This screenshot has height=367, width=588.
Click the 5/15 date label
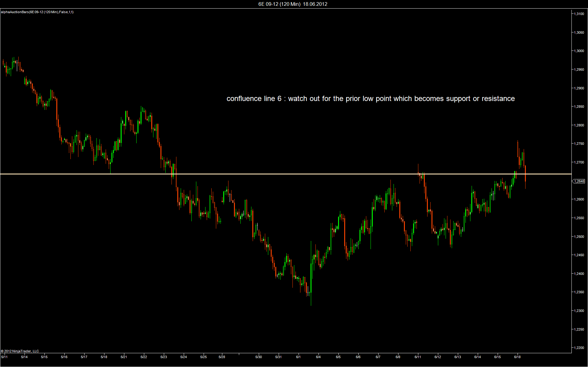44,357
